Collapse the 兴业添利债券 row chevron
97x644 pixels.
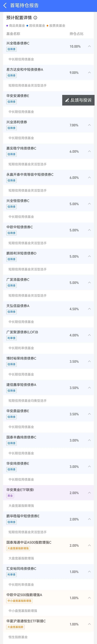[89, 125]
